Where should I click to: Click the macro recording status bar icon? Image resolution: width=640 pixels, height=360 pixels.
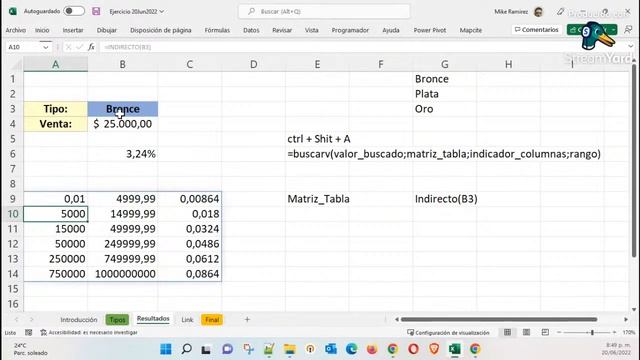[28, 333]
